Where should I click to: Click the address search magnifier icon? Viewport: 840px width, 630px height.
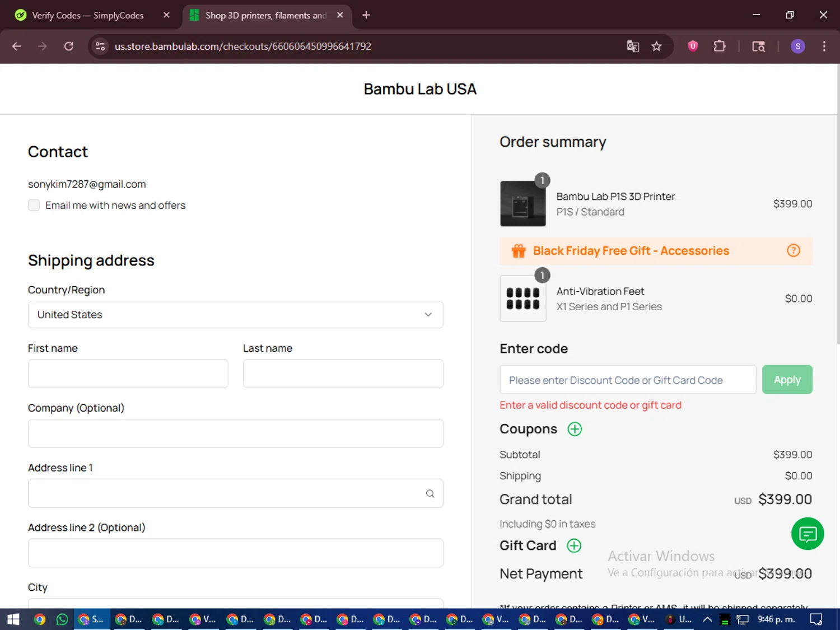point(430,493)
